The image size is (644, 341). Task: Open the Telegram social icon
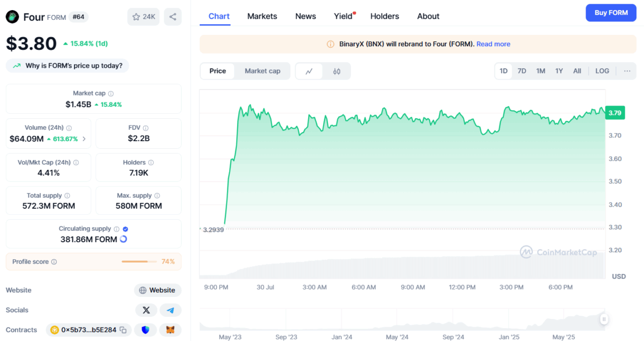click(171, 310)
